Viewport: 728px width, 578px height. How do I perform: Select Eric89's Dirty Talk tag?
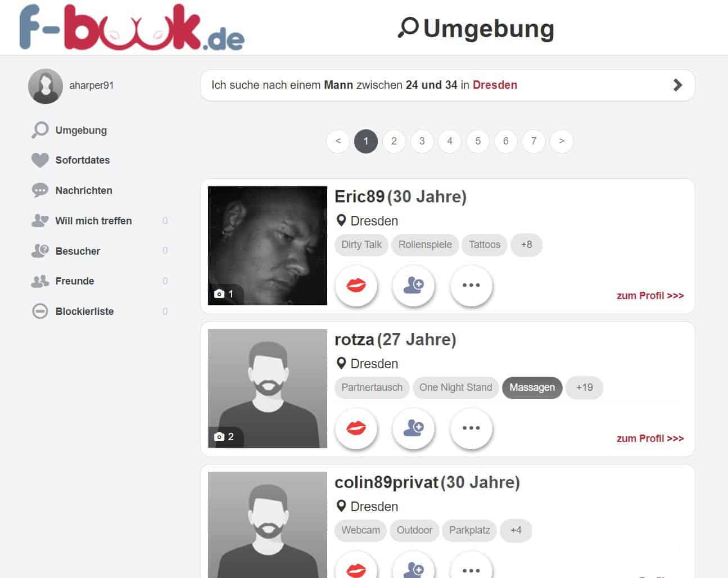361,245
